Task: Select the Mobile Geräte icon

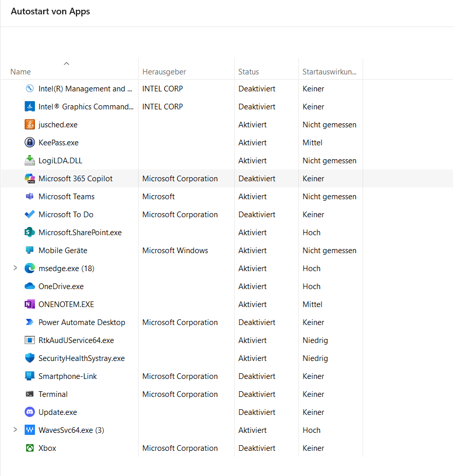Action: (29, 250)
